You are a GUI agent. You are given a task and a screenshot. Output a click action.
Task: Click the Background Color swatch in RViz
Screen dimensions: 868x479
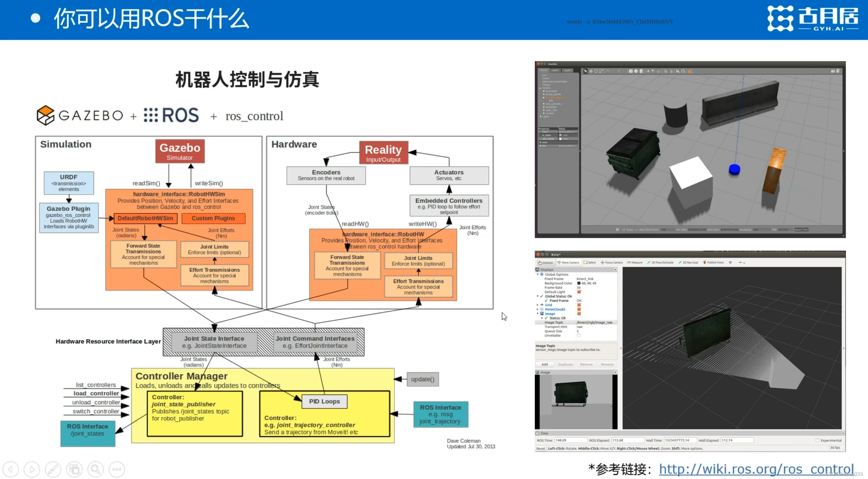click(579, 283)
